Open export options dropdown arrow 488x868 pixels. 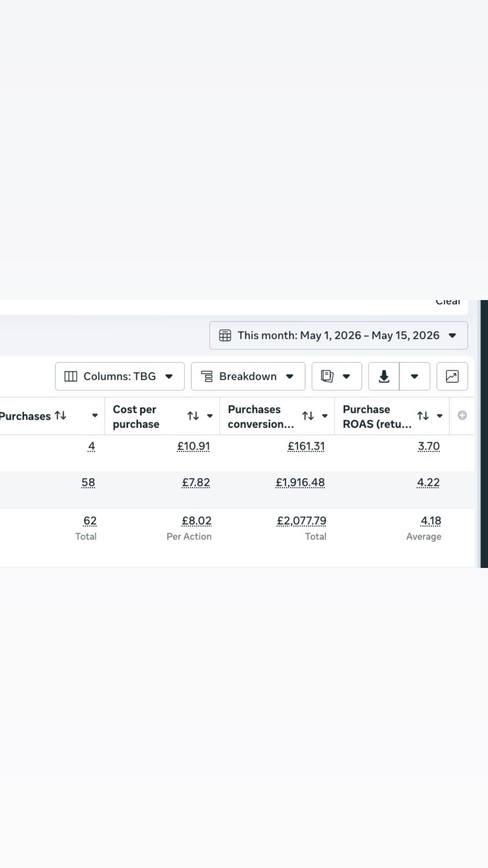[x=414, y=376]
